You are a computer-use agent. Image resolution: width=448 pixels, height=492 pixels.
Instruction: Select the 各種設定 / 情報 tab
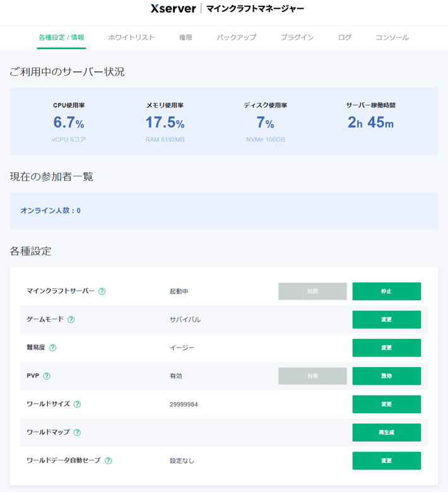tap(61, 38)
